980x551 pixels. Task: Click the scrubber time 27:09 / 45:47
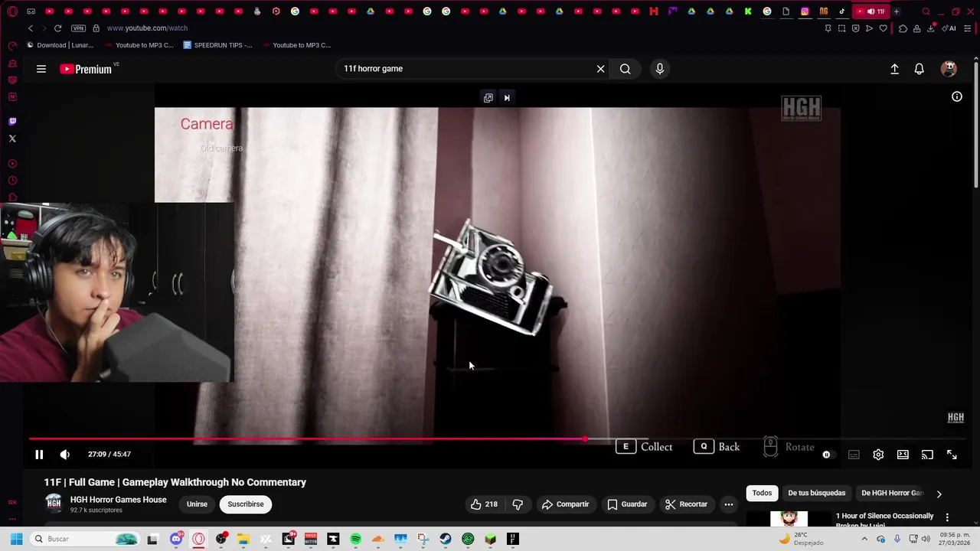click(x=109, y=455)
